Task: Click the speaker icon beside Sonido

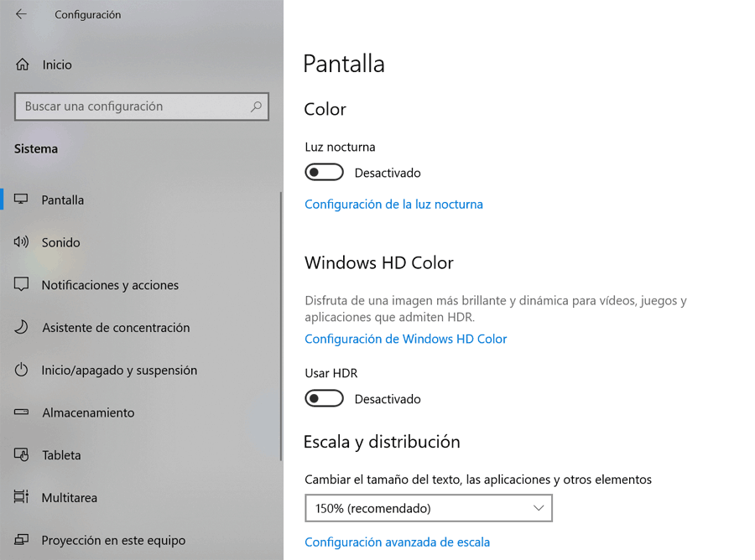Action: pos(21,241)
